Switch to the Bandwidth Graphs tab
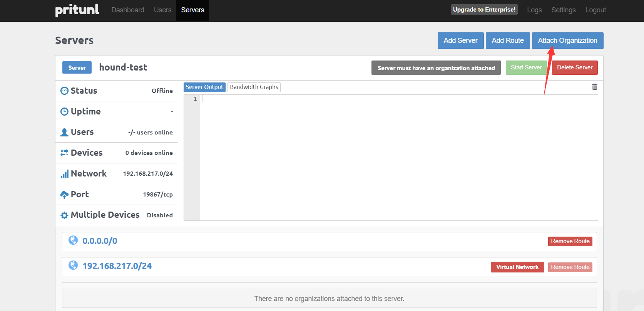Screen dimensions: 644x311 point(254,87)
